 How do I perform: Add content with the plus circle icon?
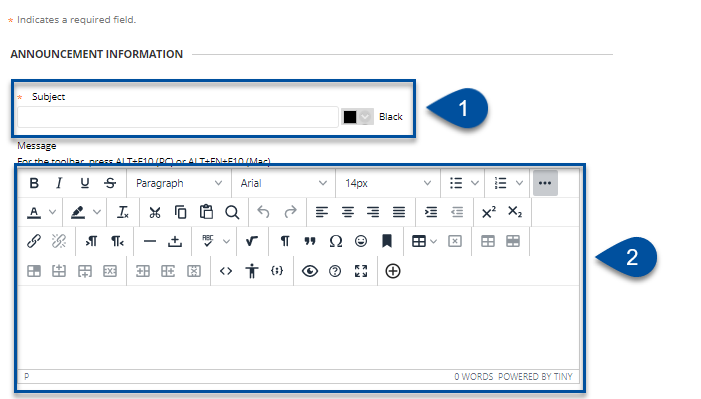tap(393, 271)
